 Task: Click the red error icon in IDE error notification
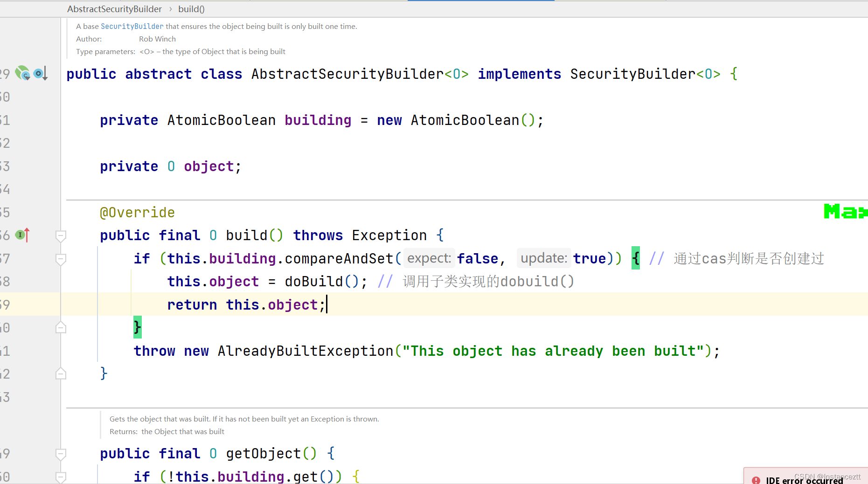tap(756, 480)
